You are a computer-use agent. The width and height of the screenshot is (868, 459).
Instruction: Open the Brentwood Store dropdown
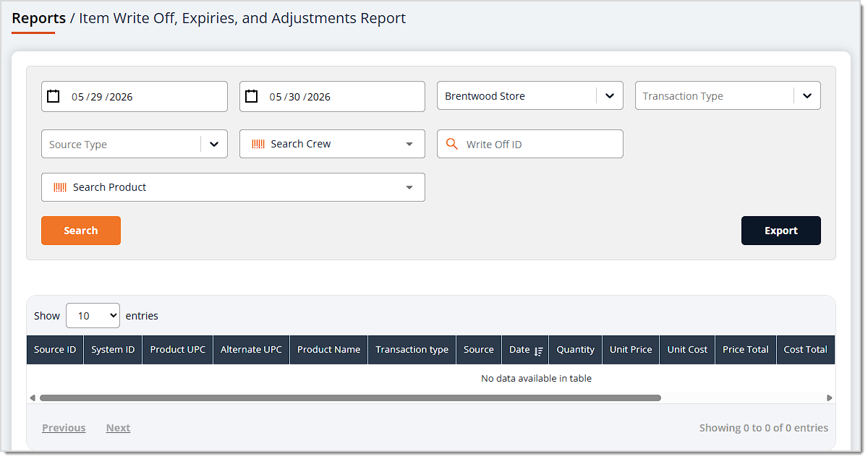529,95
